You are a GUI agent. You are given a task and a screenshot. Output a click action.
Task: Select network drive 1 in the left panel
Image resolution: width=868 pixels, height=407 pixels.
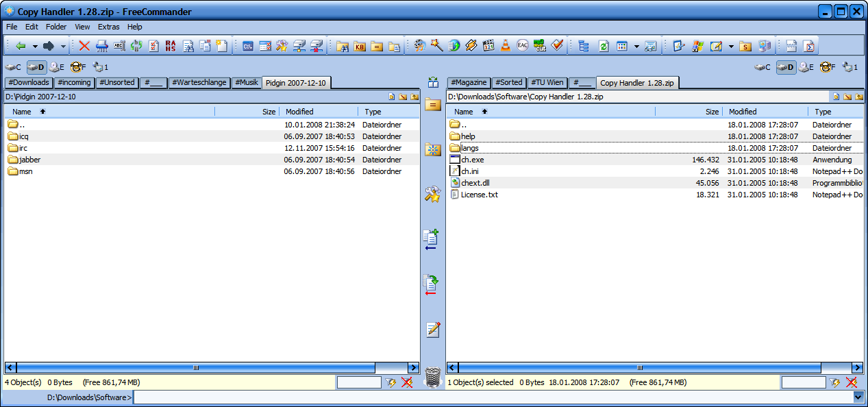[x=101, y=67]
